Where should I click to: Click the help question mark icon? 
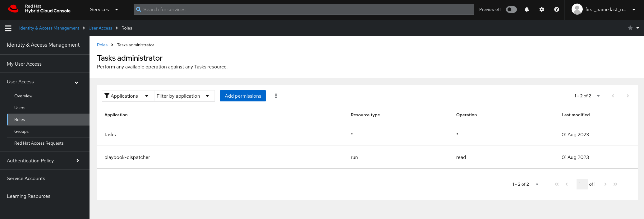pyautogui.click(x=557, y=10)
